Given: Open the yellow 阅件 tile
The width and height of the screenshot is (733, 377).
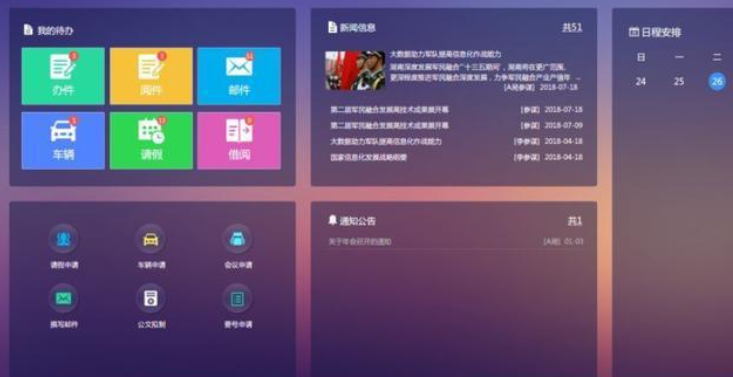Looking at the screenshot, I should pos(151,76).
